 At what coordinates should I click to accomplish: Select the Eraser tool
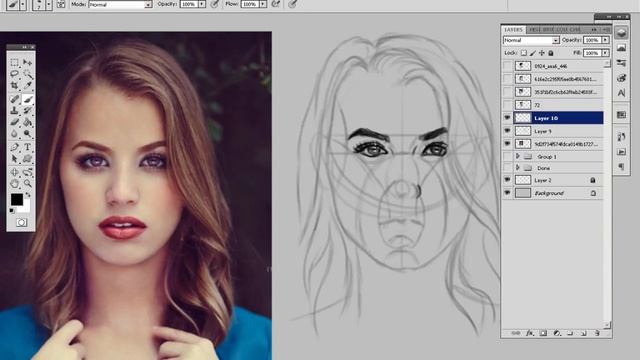(x=15, y=122)
